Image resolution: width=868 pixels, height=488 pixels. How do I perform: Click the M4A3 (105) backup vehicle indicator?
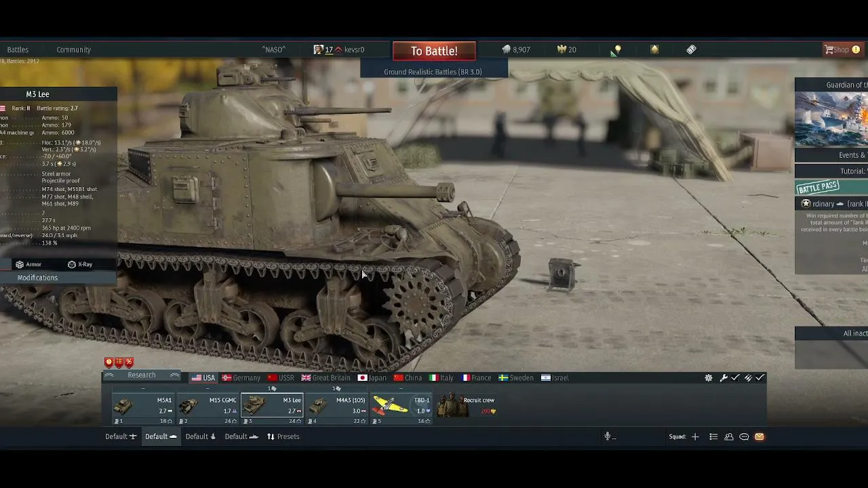point(336,388)
